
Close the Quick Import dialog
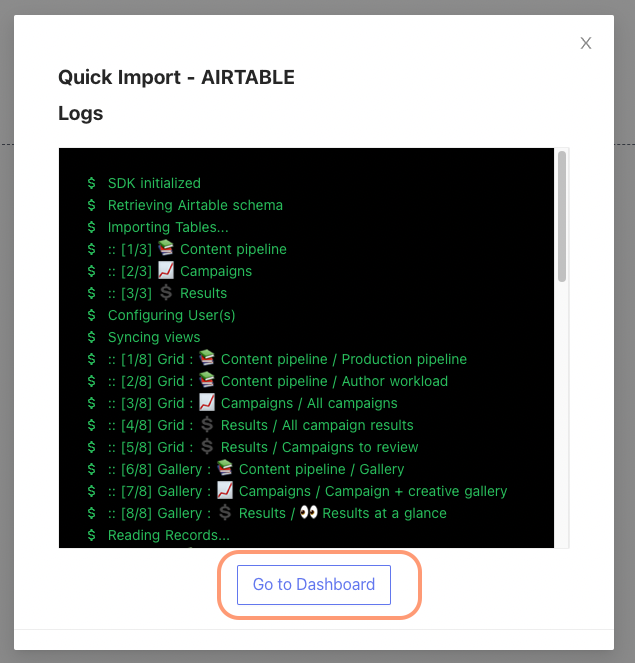[586, 43]
